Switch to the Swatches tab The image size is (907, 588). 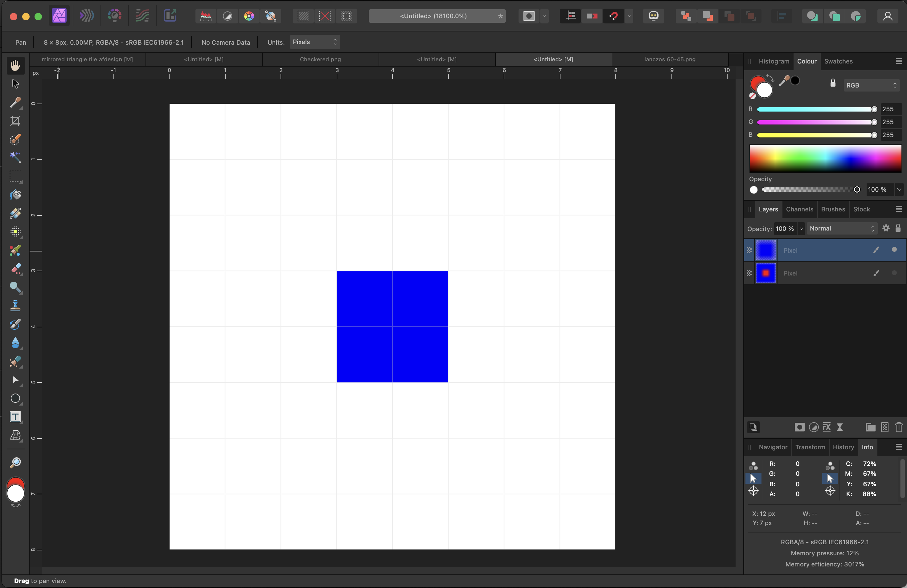click(838, 61)
